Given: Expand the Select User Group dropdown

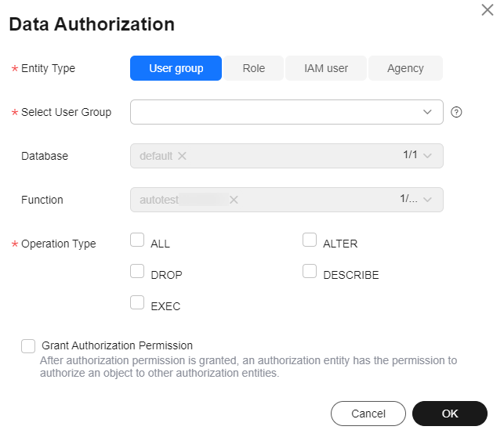Looking at the screenshot, I should point(427,112).
